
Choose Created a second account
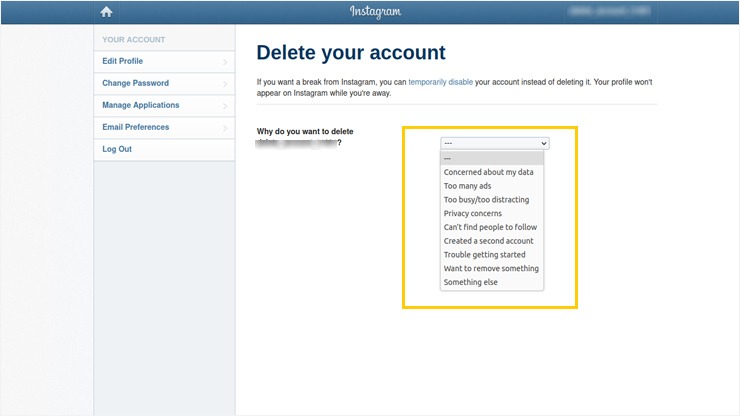pyautogui.click(x=492, y=241)
